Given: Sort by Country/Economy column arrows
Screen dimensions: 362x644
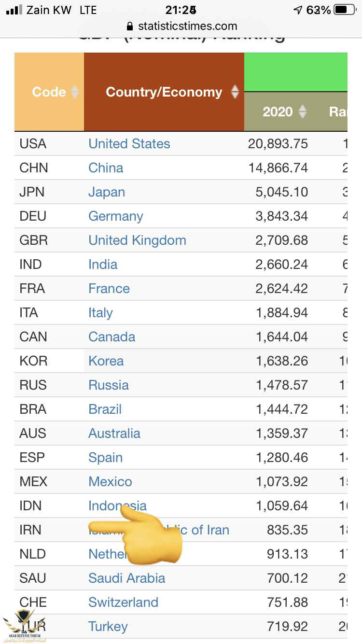Looking at the screenshot, I should (235, 92).
